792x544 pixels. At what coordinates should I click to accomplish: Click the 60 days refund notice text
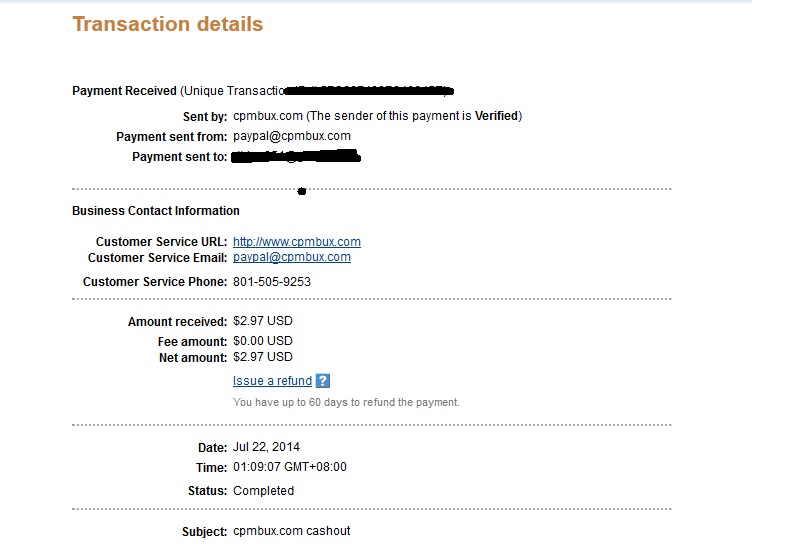tap(346, 403)
